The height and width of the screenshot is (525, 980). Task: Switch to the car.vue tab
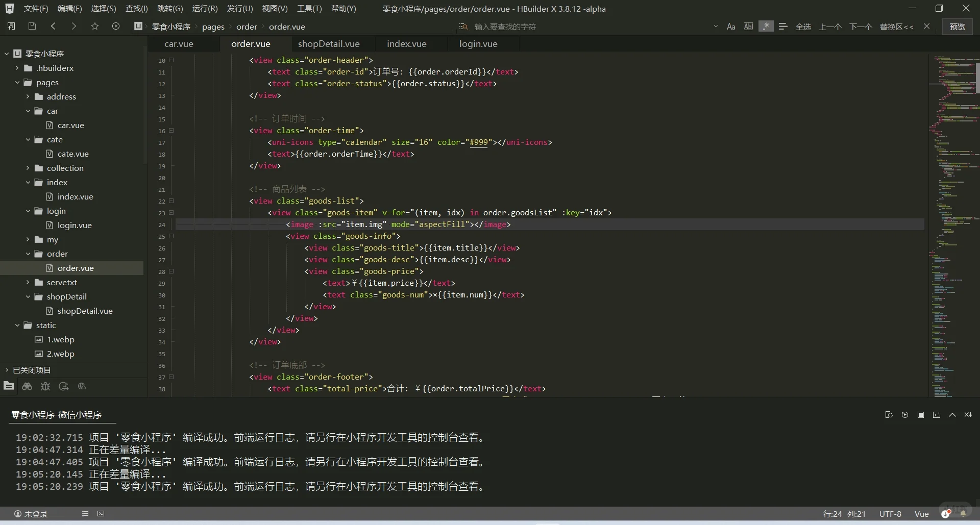point(179,44)
